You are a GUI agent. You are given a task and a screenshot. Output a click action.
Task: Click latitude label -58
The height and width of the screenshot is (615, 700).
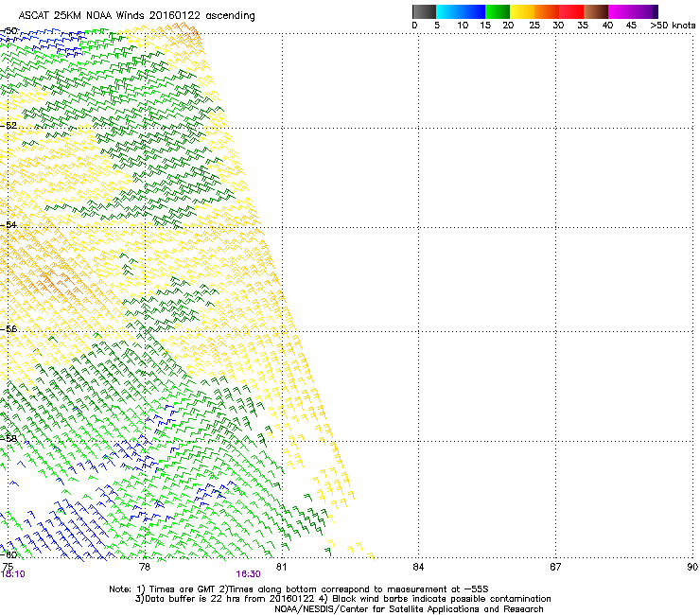coord(9,438)
